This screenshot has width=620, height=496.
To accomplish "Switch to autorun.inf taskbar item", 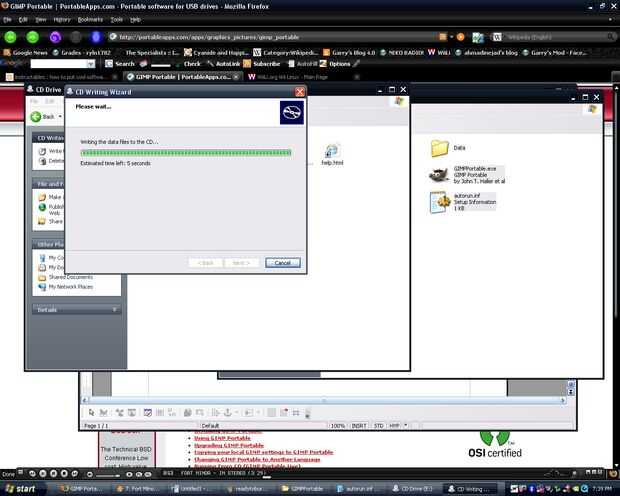I will [356, 489].
